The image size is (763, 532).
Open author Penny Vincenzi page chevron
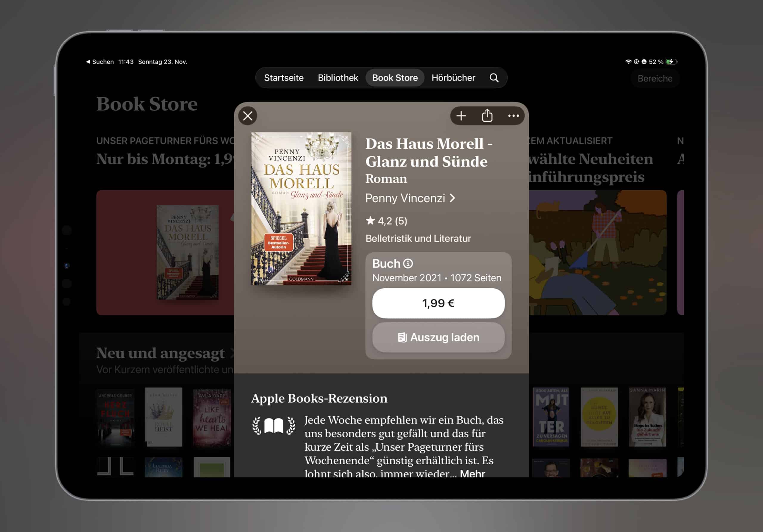(452, 198)
